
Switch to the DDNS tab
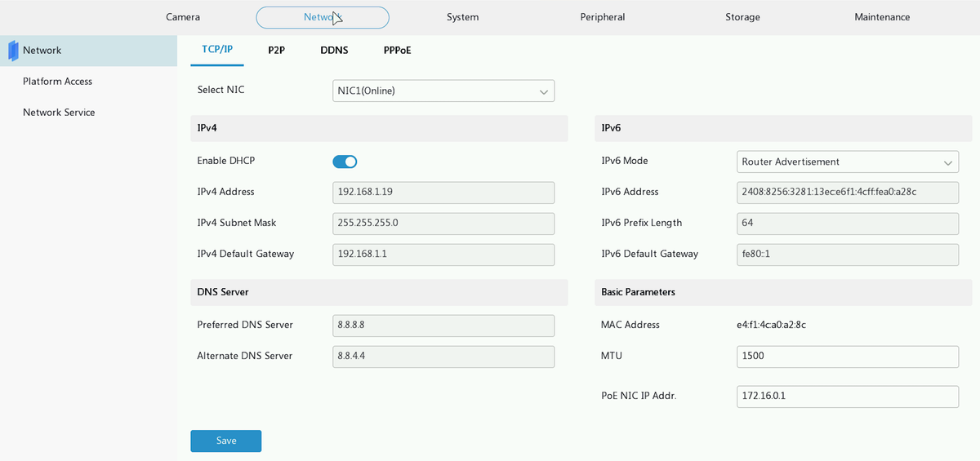tap(334, 51)
